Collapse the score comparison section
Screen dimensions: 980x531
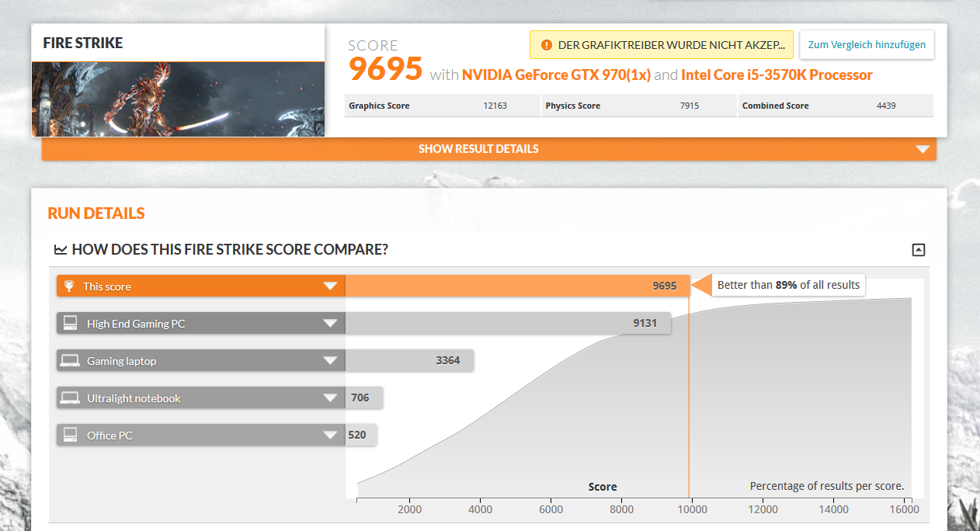point(919,250)
